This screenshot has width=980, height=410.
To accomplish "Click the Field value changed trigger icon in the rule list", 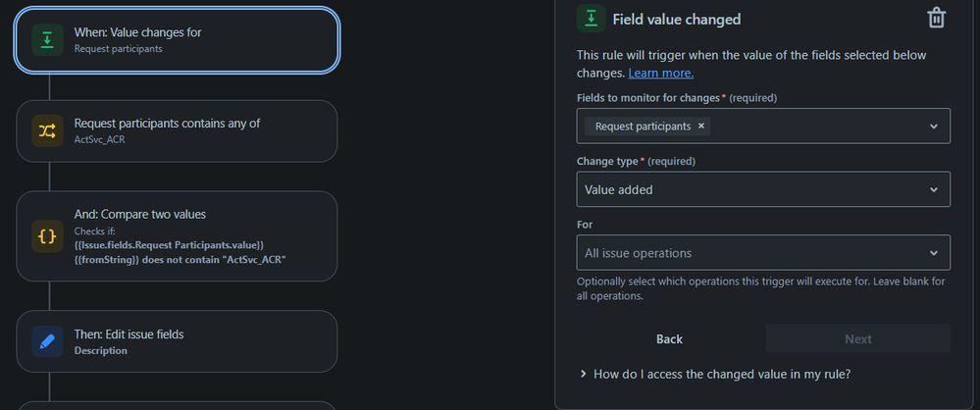I will tap(47, 40).
